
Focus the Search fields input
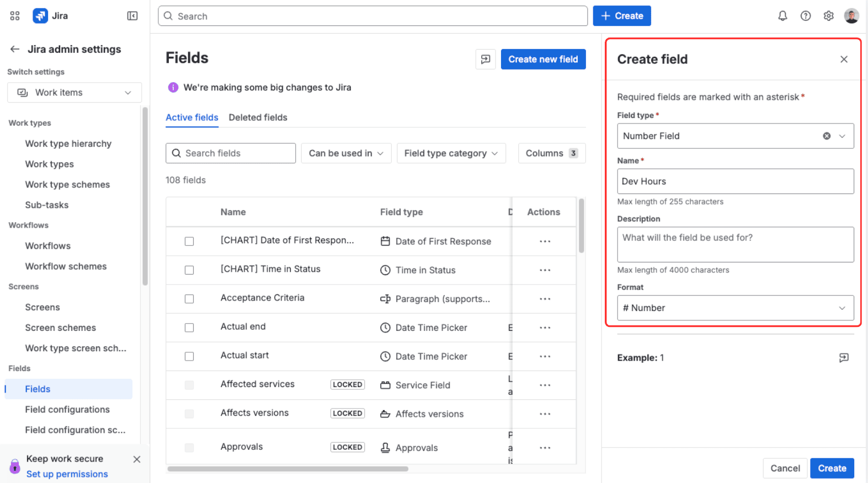tap(231, 153)
